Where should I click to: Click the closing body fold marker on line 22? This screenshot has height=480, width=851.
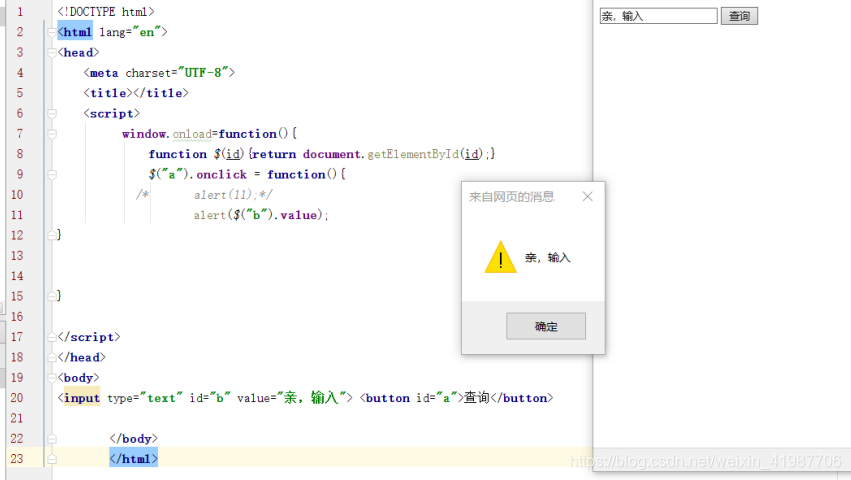52,439
